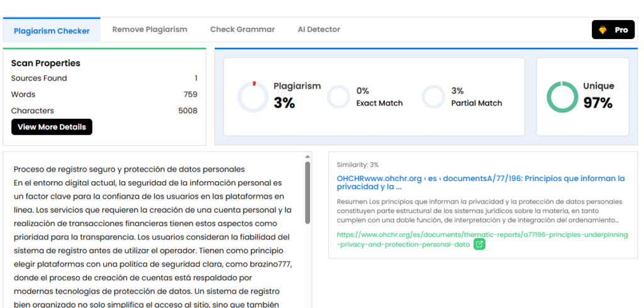Click the scroll-up arrow of the text panel
This screenshot has width=644, height=308.
point(308,157)
